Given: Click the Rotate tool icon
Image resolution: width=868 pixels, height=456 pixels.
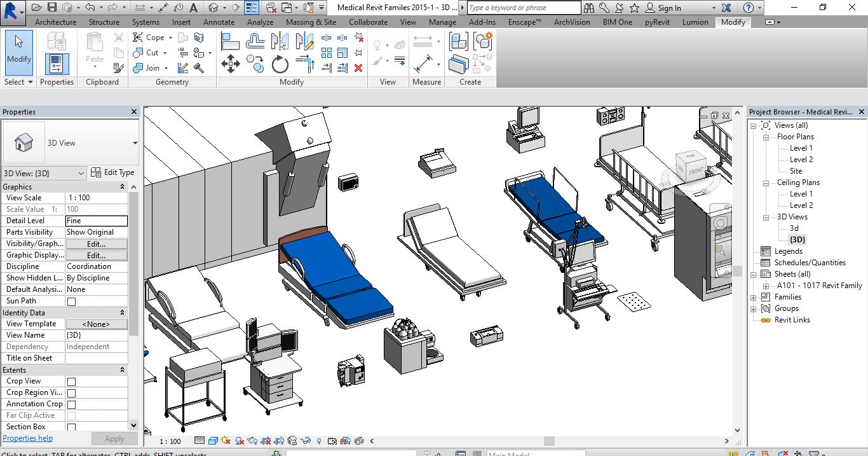Looking at the screenshot, I should coord(280,64).
